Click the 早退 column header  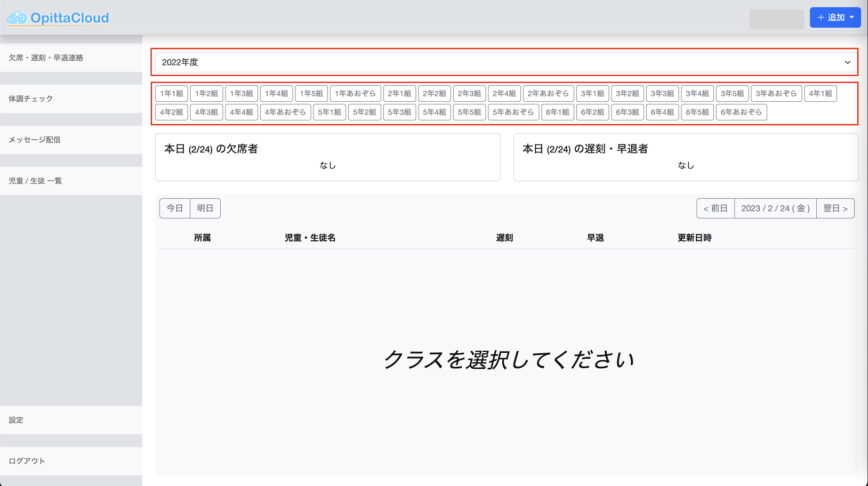pyautogui.click(x=596, y=238)
